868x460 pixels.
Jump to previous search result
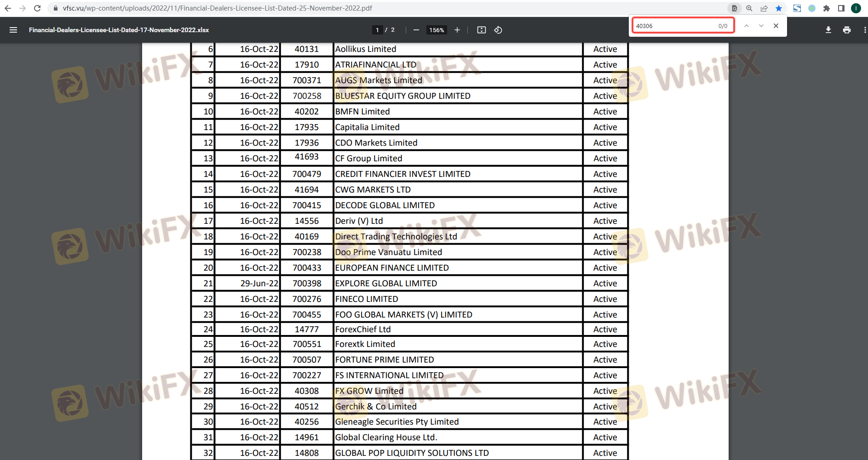click(747, 26)
